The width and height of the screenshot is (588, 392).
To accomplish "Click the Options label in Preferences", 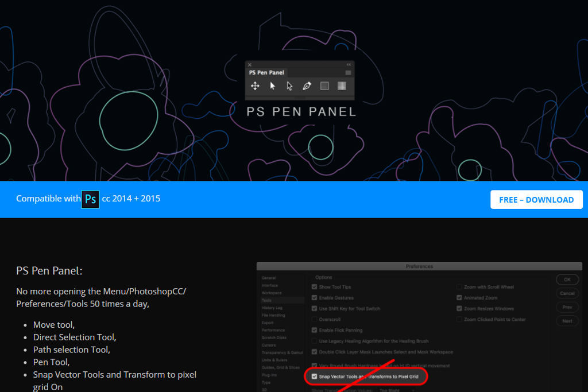I will point(323,277).
